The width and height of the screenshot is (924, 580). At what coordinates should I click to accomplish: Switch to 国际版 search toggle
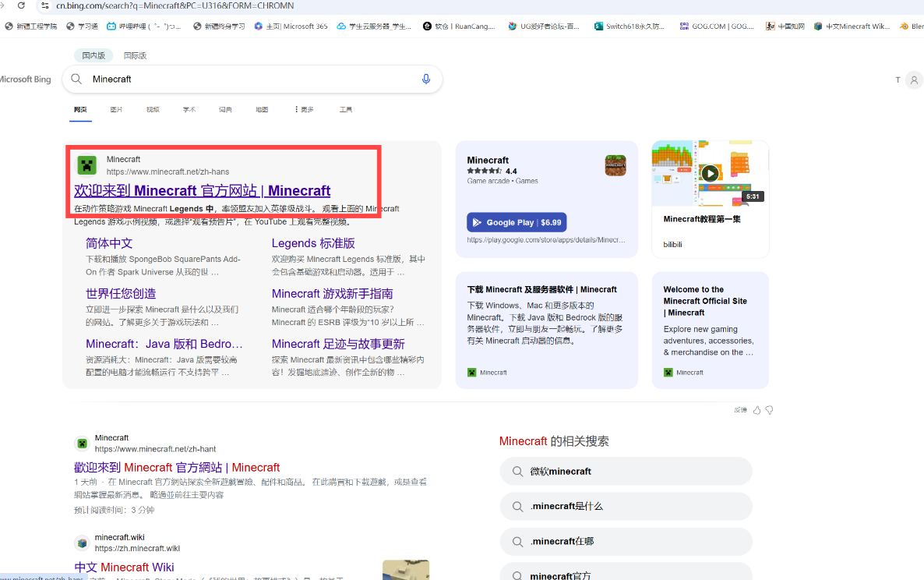point(135,55)
